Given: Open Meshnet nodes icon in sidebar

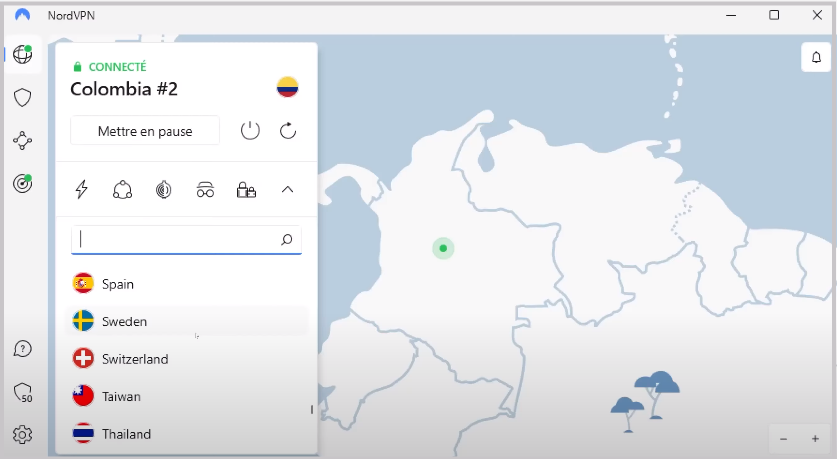Looking at the screenshot, I should pos(22,141).
